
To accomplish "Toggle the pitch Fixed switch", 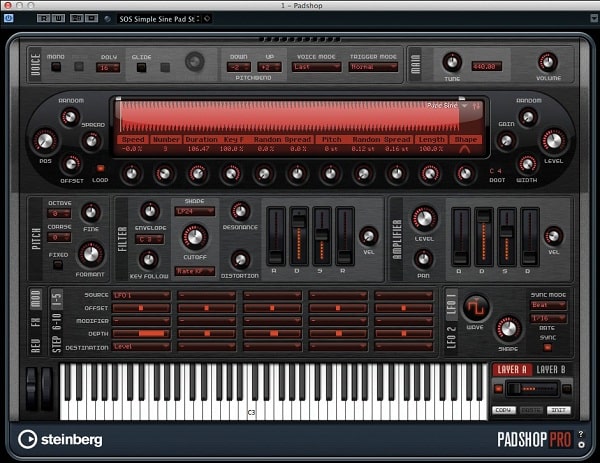I will [x=58, y=264].
